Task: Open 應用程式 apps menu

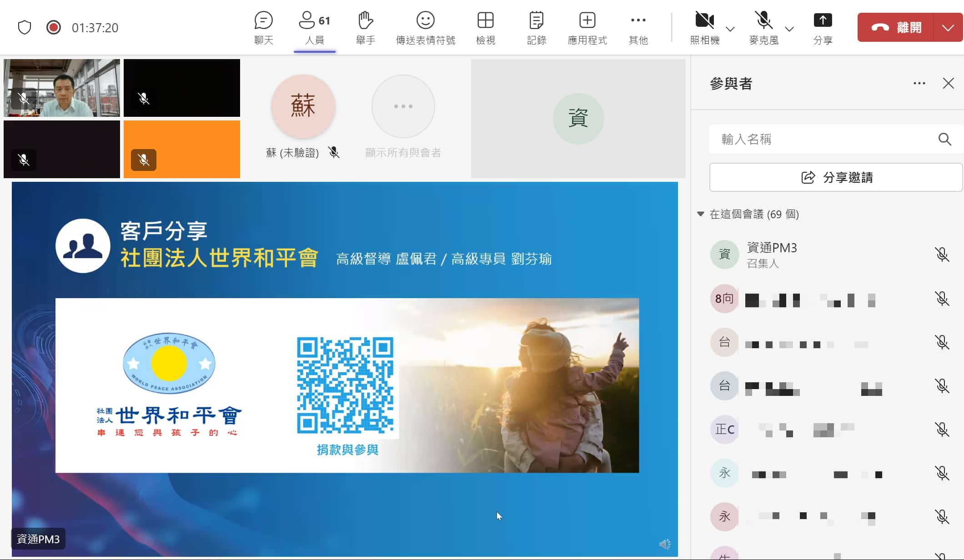Action: 587,28
